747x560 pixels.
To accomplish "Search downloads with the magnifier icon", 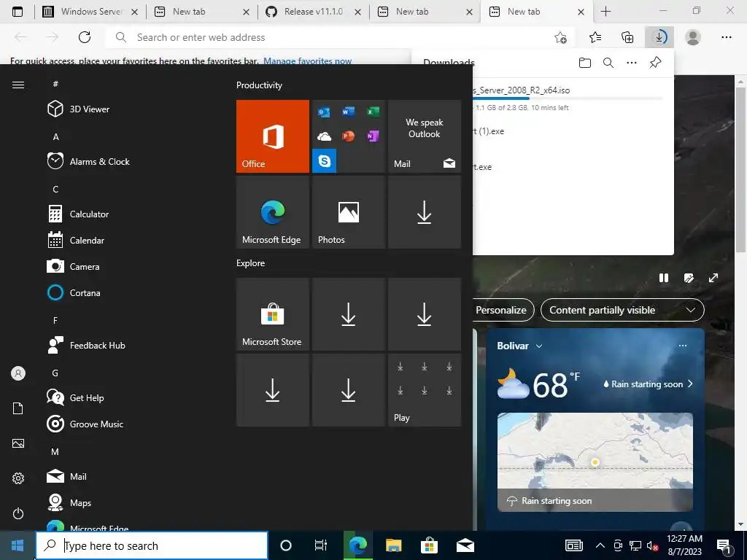I will pyautogui.click(x=608, y=63).
